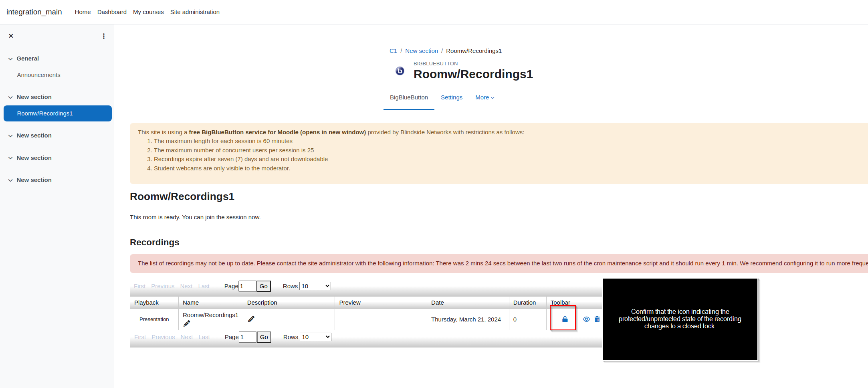Go to the C1 breadcrumb link
This screenshot has height=388, width=868.
[x=393, y=51]
